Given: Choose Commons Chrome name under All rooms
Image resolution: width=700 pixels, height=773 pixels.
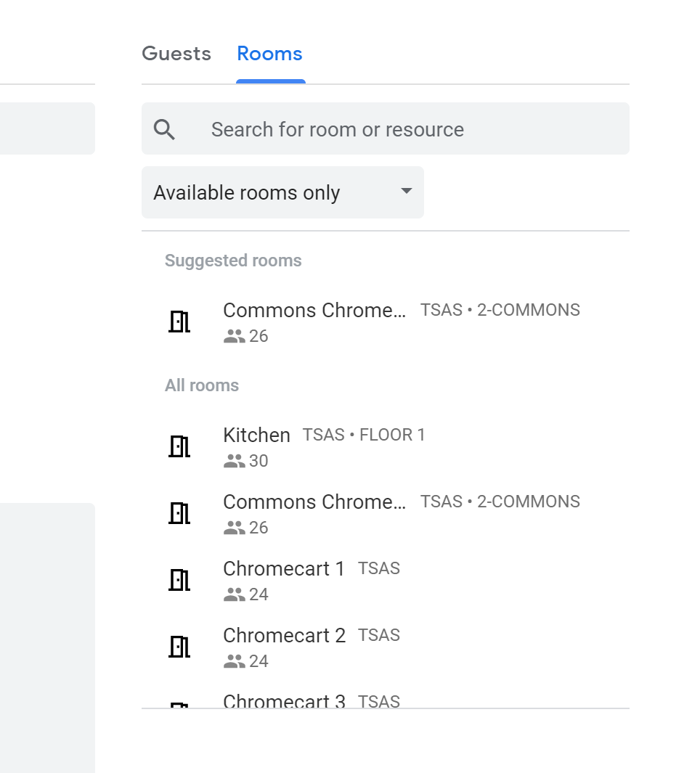Looking at the screenshot, I should coord(314,502).
